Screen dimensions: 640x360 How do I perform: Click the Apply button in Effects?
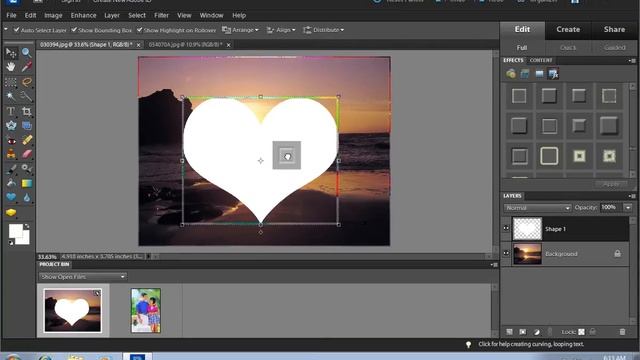click(611, 184)
